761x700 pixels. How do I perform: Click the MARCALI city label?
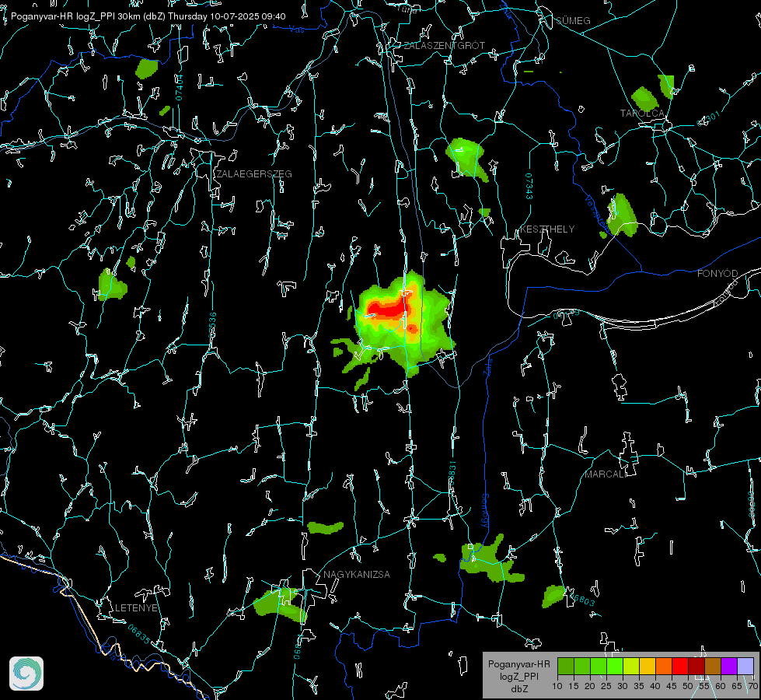pos(606,474)
